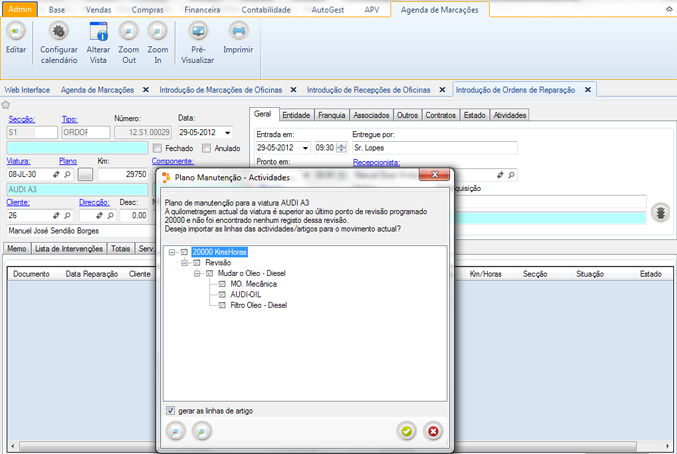The width and height of the screenshot is (677, 454).
Task: Click the Imprimir printer icon
Action: click(x=238, y=32)
